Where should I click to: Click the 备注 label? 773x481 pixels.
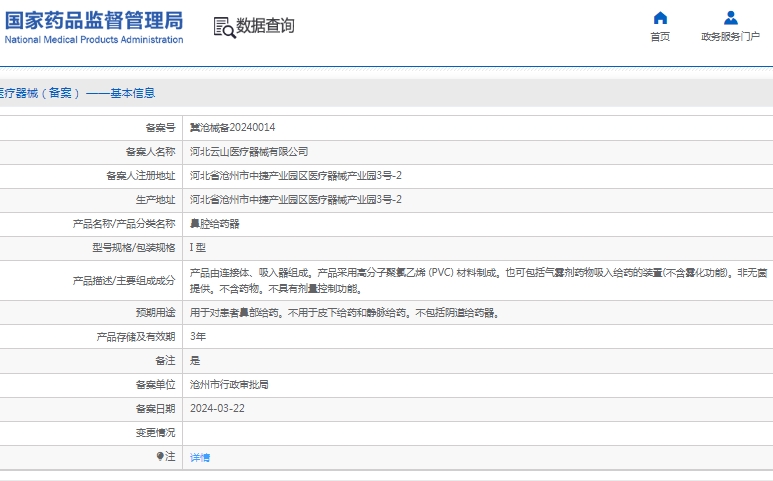(165, 361)
